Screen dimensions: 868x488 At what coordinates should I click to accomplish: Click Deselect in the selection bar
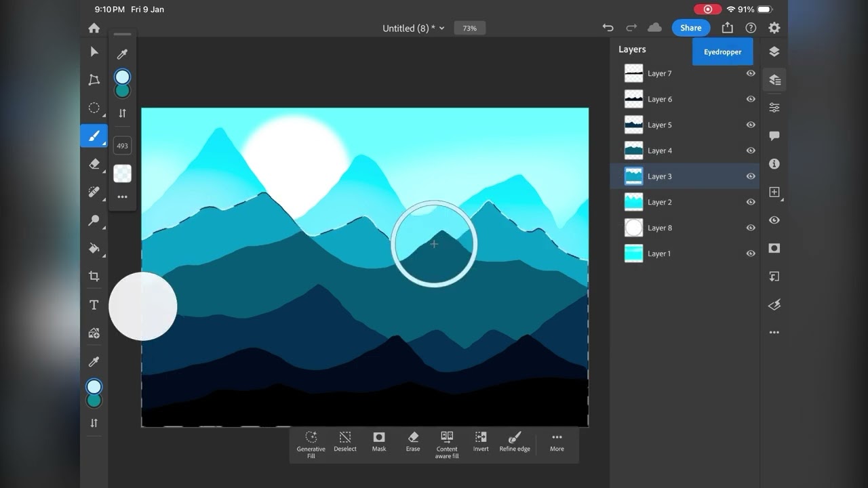coord(345,442)
